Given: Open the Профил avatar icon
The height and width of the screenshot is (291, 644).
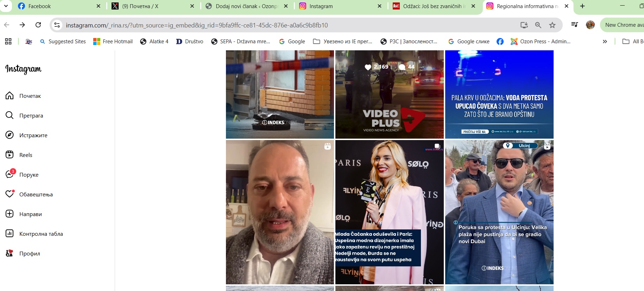Looking at the screenshot, I should tap(10, 253).
